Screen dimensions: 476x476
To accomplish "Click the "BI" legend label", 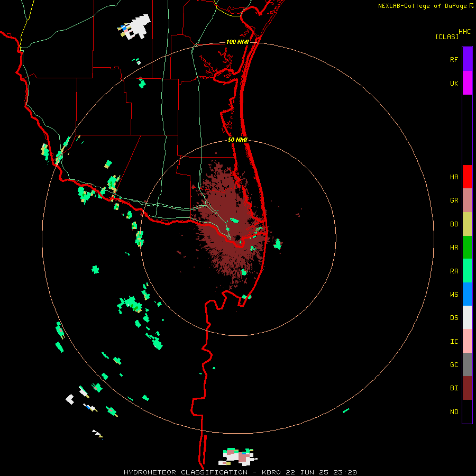I will [454, 388].
